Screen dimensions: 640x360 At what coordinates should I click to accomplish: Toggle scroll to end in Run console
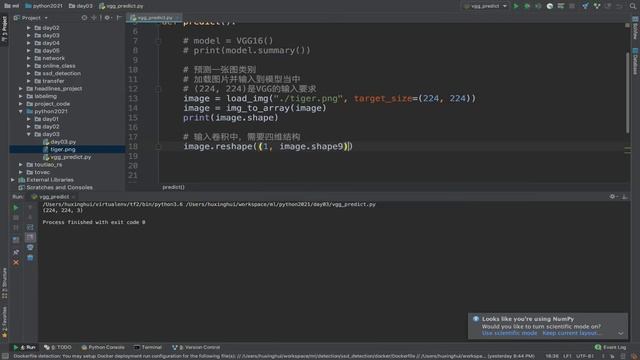tap(30, 238)
